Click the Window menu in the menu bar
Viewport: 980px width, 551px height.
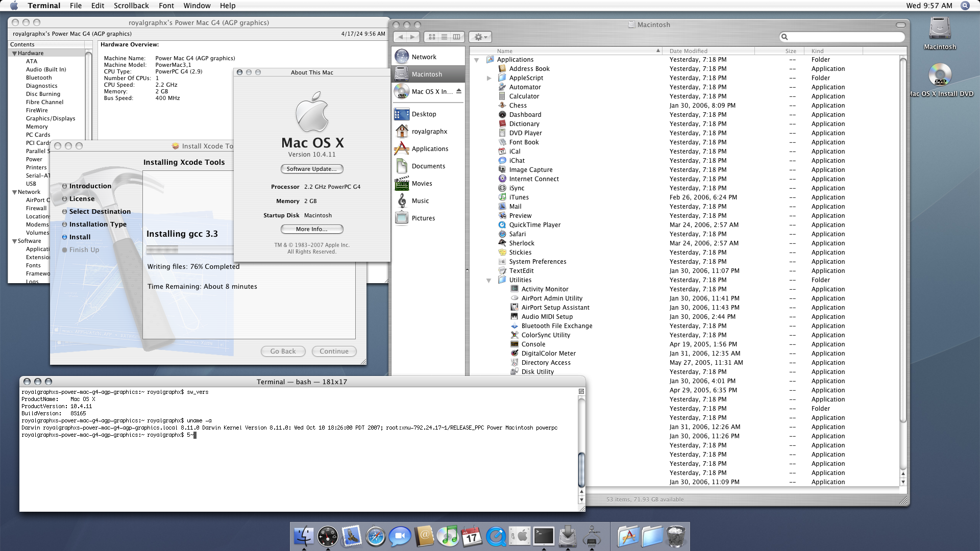click(197, 6)
